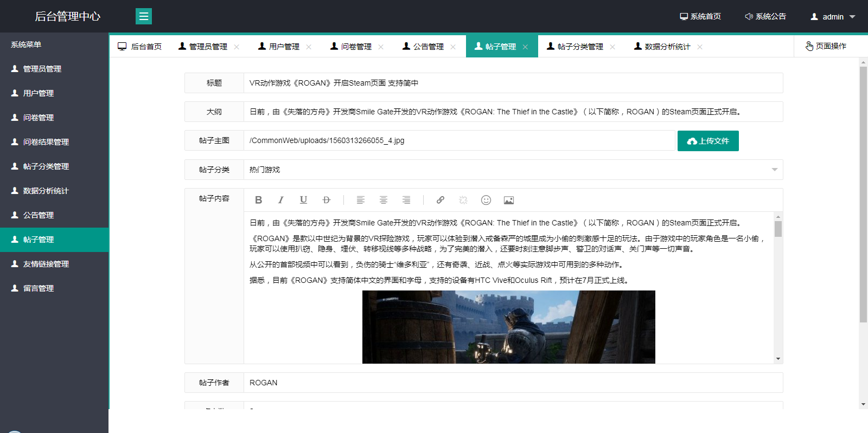Viewport: 868px width, 433px height.
Task: Click the monitor icon beside 系统首页
Action: (x=684, y=16)
